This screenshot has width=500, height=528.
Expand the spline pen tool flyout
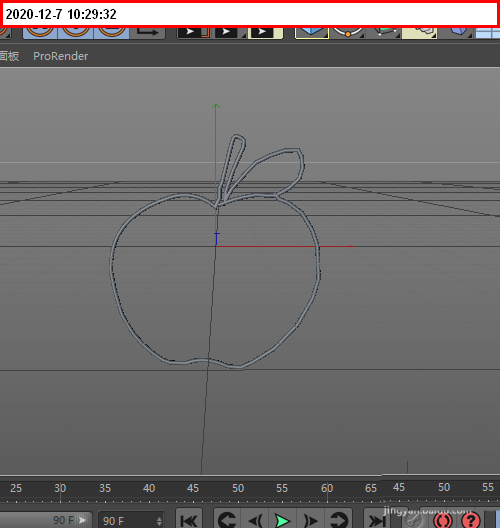pyautogui.click(x=348, y=32)
